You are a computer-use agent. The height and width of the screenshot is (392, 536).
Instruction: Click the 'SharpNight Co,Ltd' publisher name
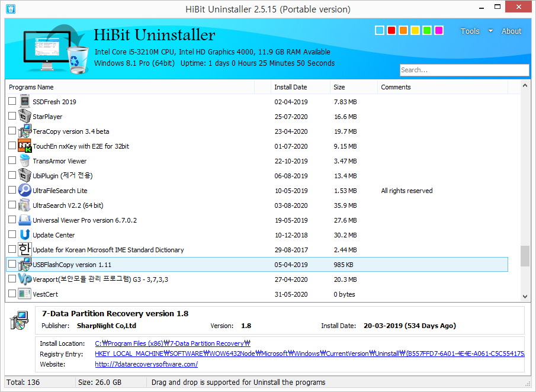(106, 326)
